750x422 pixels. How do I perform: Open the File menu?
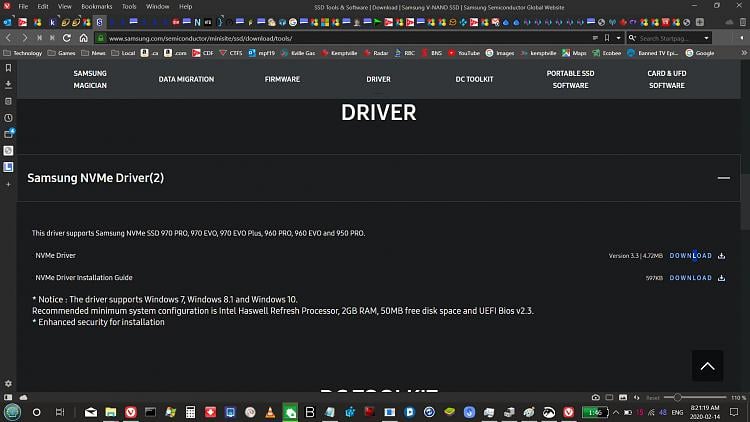(x=23, y=7)
